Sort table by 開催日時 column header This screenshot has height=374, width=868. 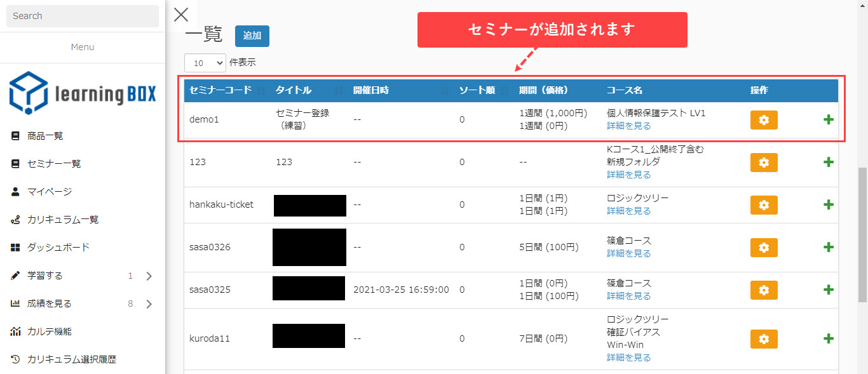(372, 90)
